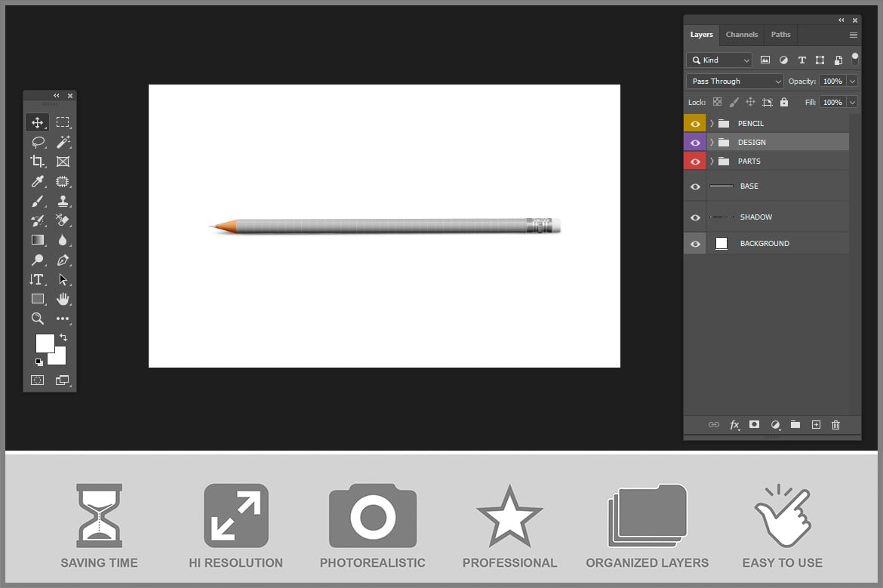The image size is (883, 588).
Task: Activate the Hand tool
Action: coord(63,299)
